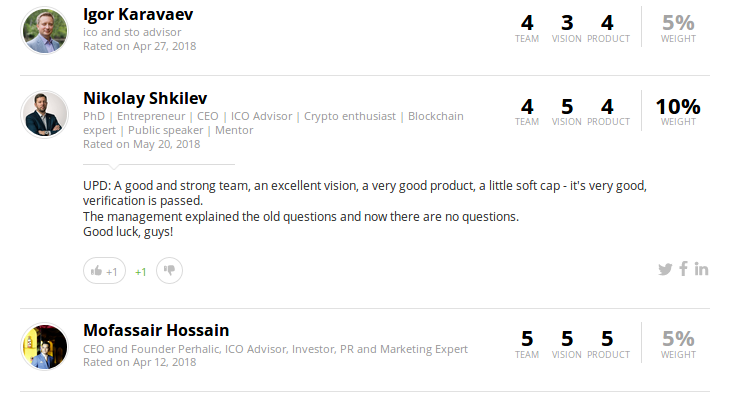Click the thumbs-up +1 button

pyautogui.click(x=105, y=271)
